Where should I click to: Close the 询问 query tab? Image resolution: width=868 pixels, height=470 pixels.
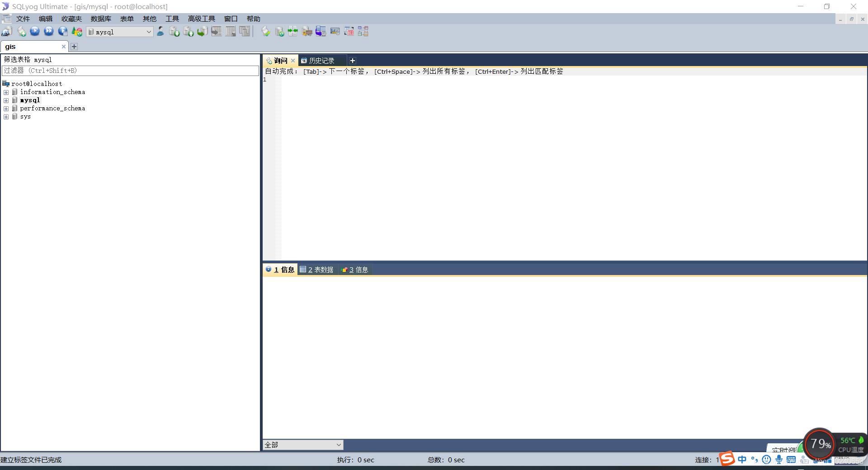(x=293, y=61)
